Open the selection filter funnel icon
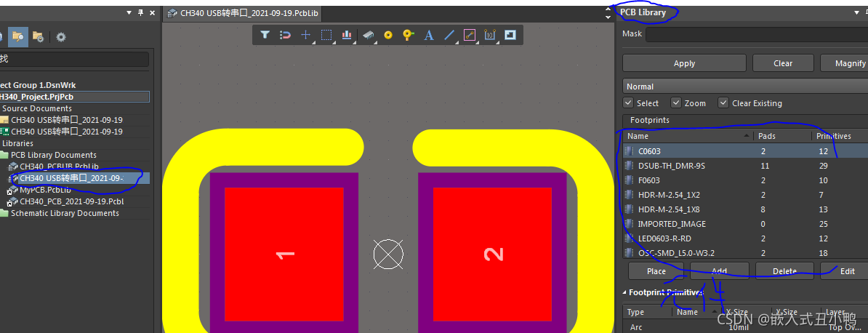This screenshot has height=333, width=868. pos(265,35)
